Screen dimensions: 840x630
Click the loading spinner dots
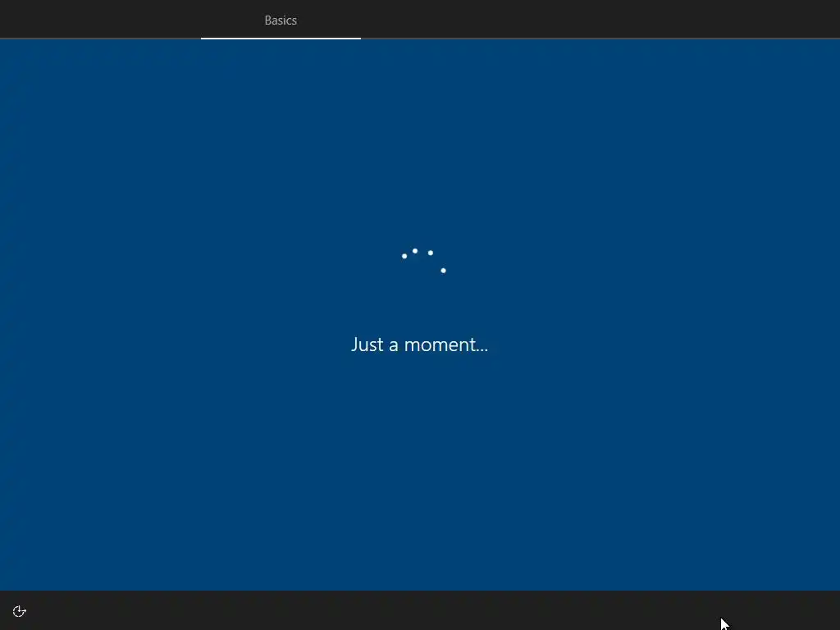click(424, 261)
